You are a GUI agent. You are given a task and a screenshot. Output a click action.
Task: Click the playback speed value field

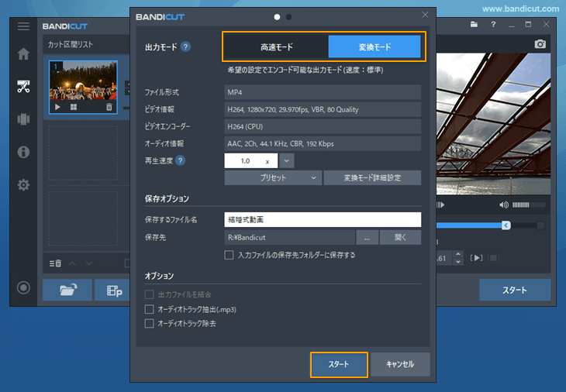coord(251,161)
